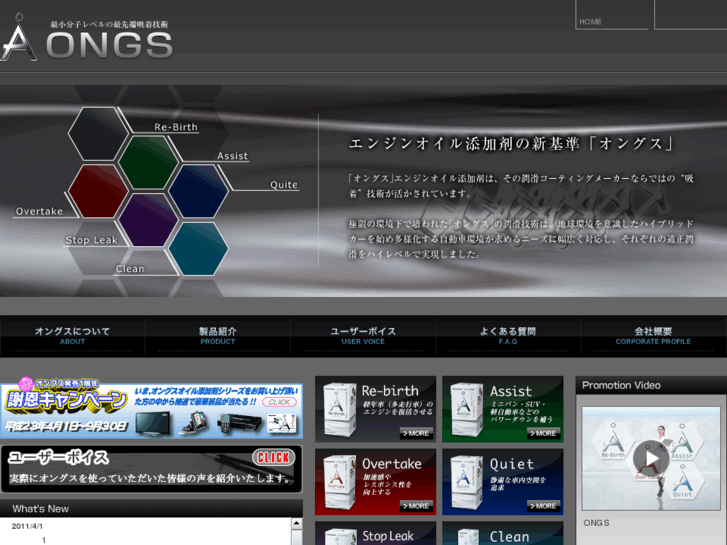Click the pink CLICK button on campaign banner
This screenshot has width=727, height=545.
279,402
